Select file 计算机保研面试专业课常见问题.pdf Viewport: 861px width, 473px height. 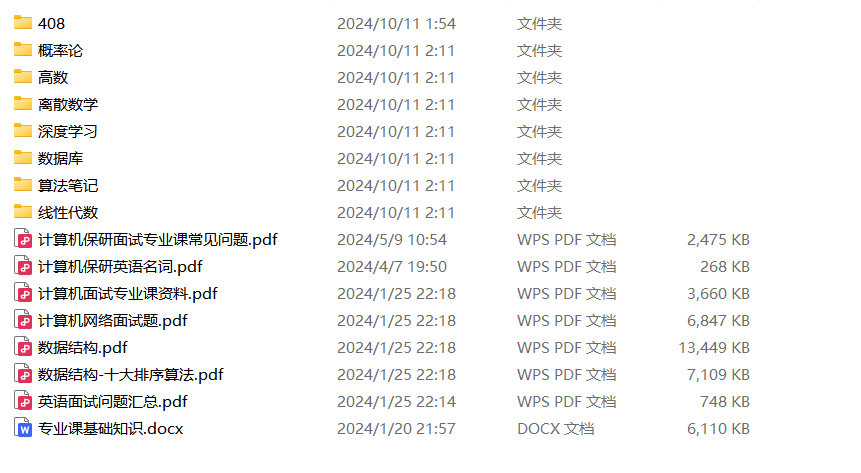point(158,240)
